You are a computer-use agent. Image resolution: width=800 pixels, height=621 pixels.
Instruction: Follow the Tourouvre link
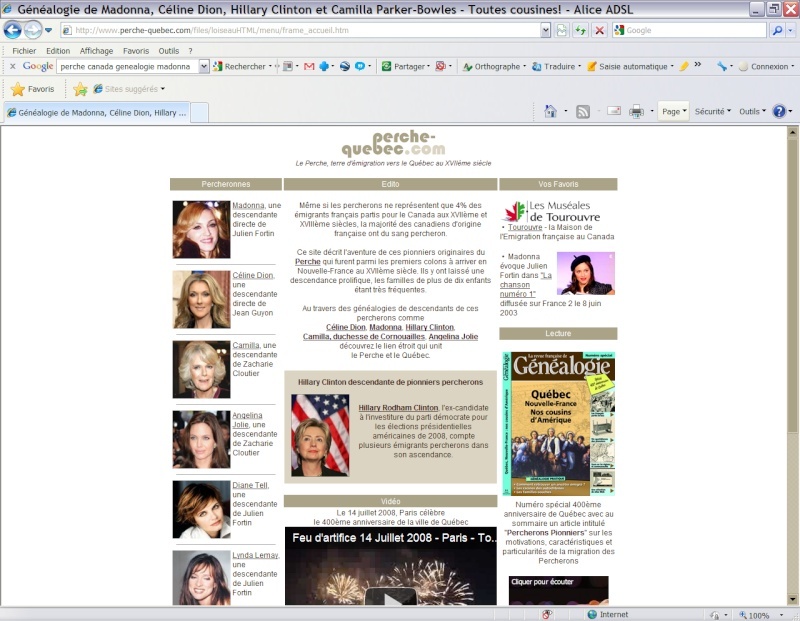[x=524, y=227]
